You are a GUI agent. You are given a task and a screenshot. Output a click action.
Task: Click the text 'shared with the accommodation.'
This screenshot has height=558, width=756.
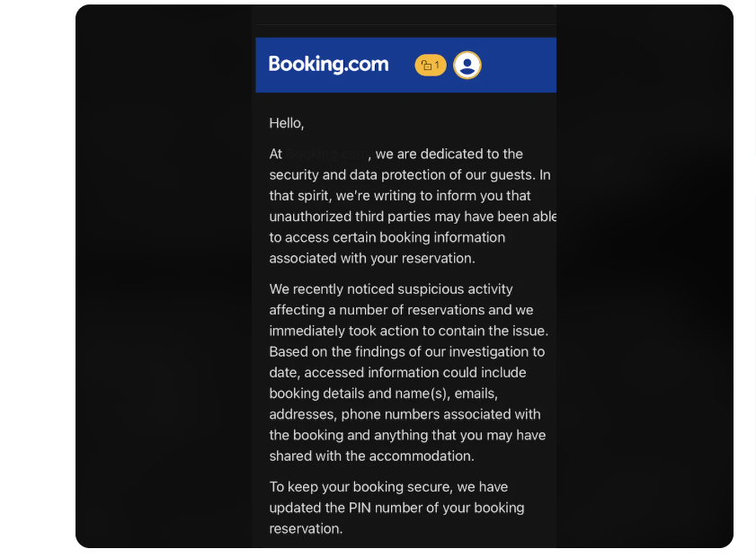(371, 456)
